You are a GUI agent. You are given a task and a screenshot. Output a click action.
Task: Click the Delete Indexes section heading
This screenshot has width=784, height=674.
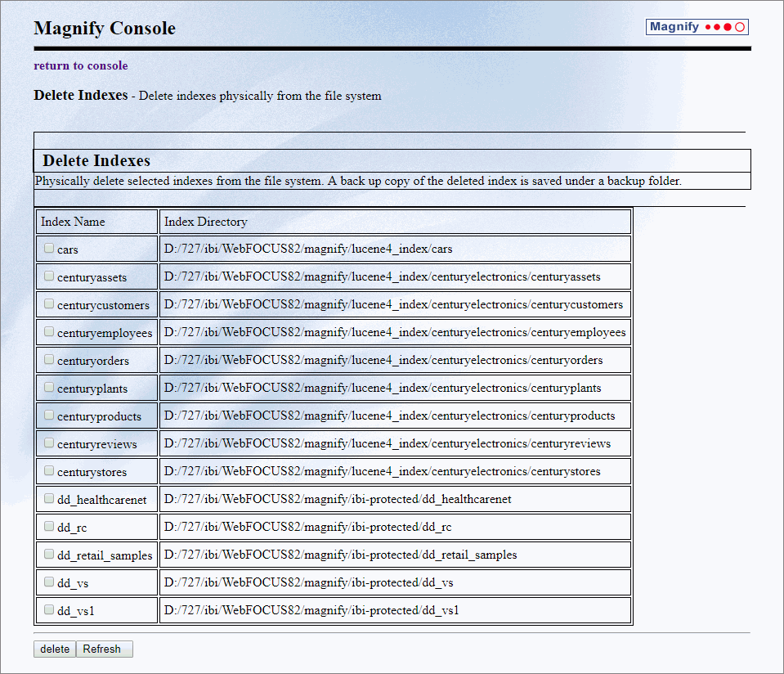click(x=96, y=160)
